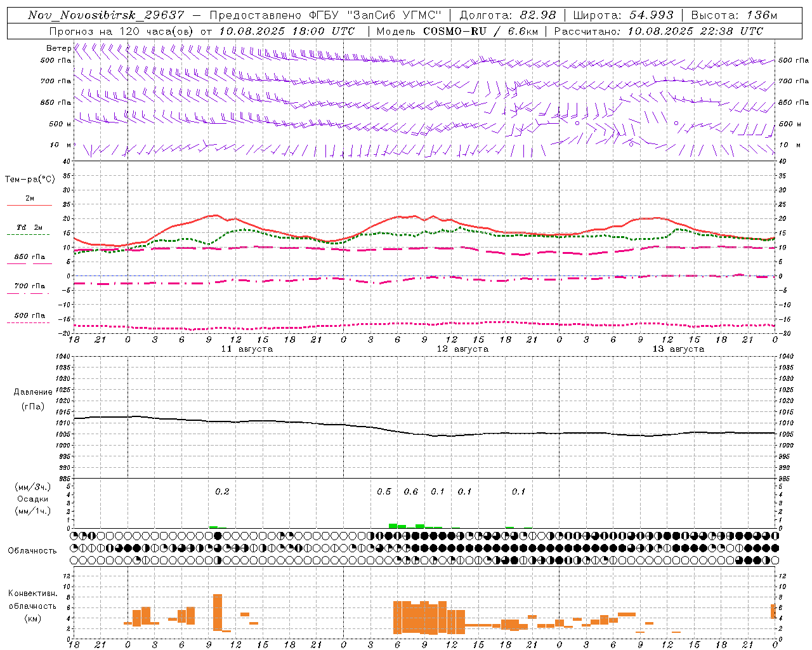This screenshot has width=812, height=650.
Task: Click the Nov_Novosibirsk_29637 station title
Action: click(x=106, y=15)
